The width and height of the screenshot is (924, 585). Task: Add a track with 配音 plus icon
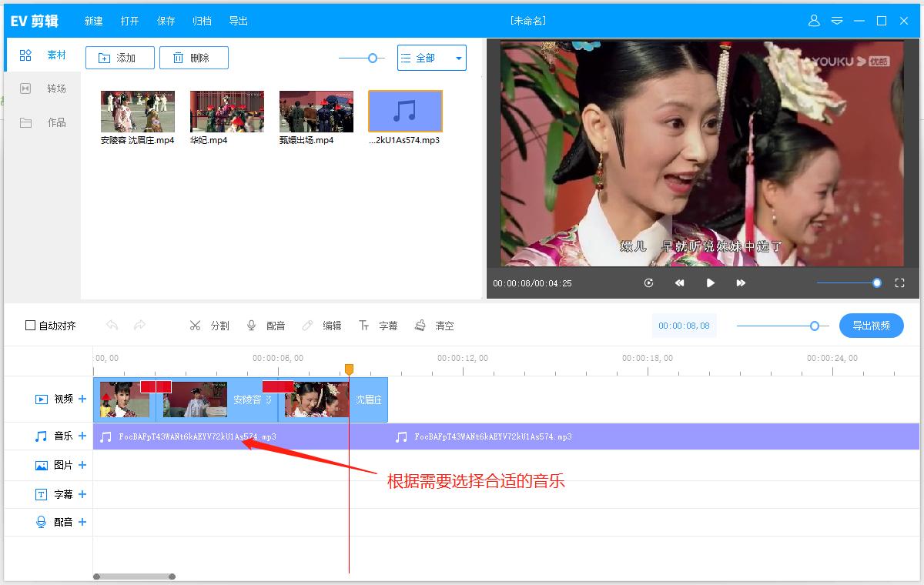pos(82,522)
